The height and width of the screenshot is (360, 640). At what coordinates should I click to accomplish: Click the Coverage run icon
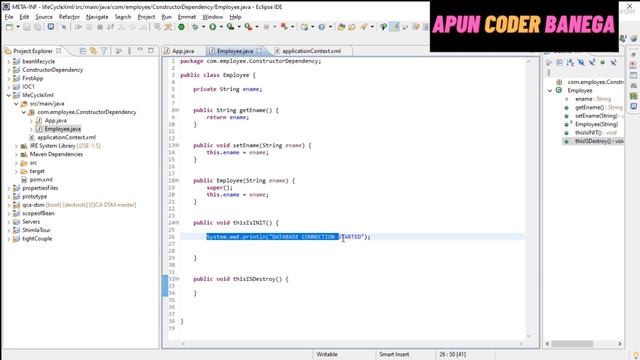tap(231, 27)
